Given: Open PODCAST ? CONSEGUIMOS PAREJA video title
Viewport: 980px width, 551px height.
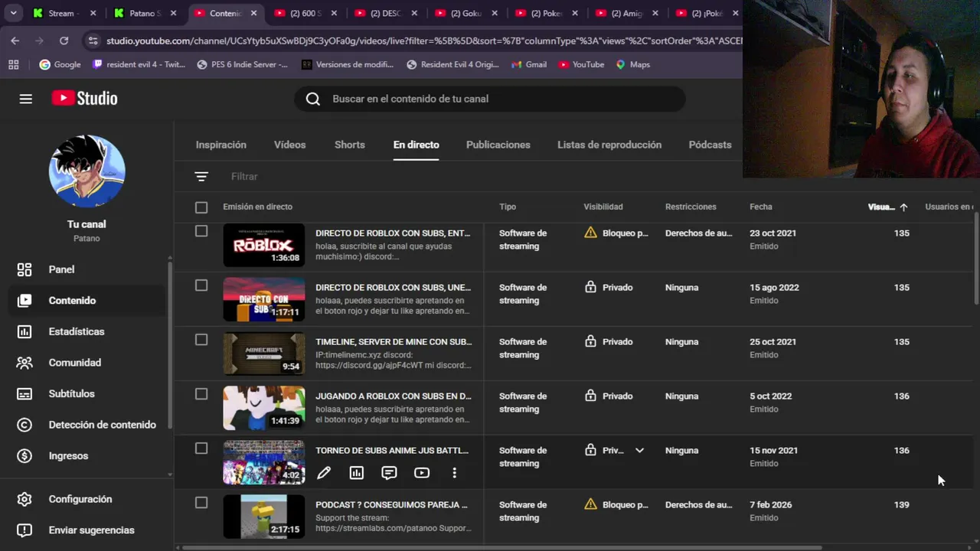Looking at the screenshot, I should 391,505.
